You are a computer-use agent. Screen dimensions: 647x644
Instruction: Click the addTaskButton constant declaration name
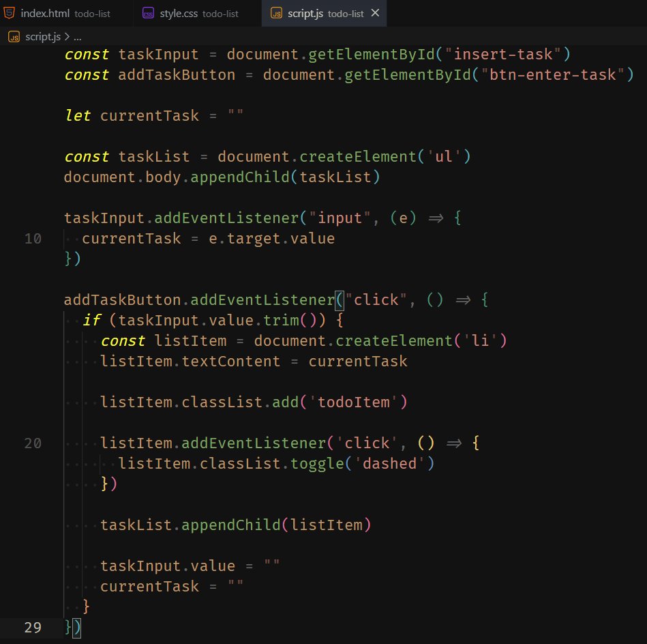177,75
